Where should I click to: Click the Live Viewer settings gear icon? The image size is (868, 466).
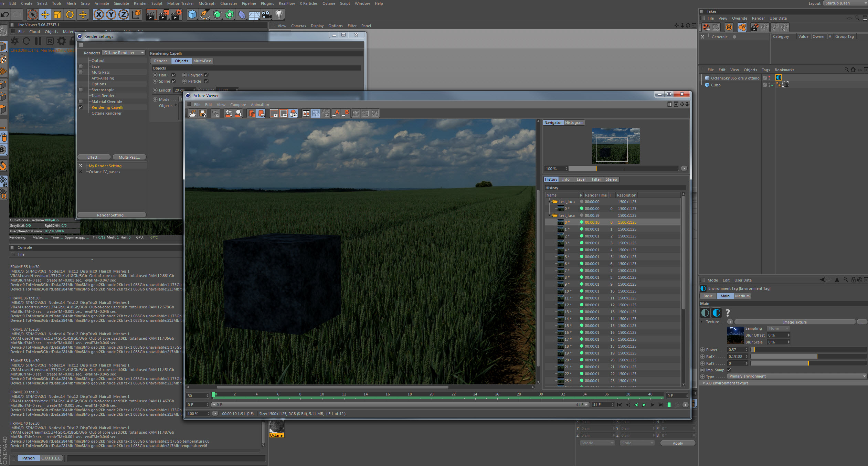(x=61, y=41)
